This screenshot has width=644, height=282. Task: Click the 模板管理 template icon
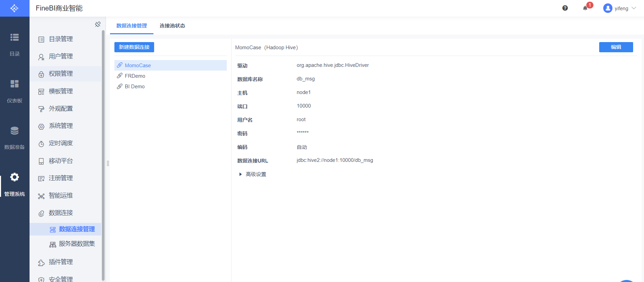coord(41,92)
